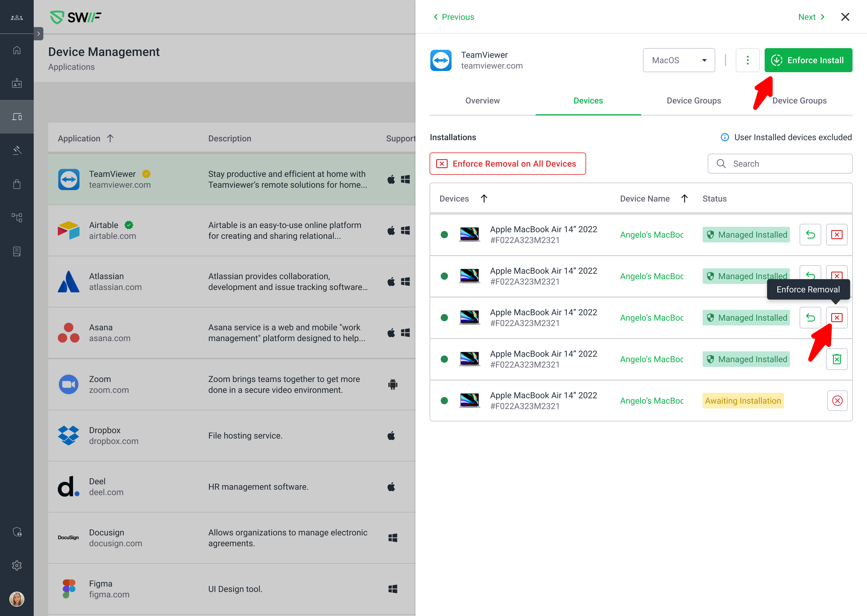This screenshot has height=616, width=867.
Task: Open the MacOS platform dropdown
Action: point(679,60)
